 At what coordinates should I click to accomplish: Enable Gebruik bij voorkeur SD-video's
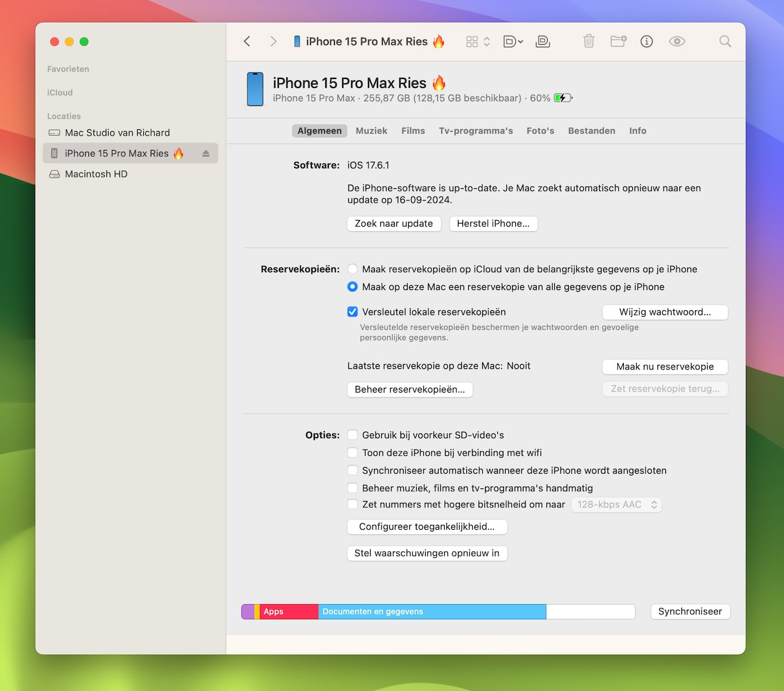pyautogui.click(x=353, y=435)
